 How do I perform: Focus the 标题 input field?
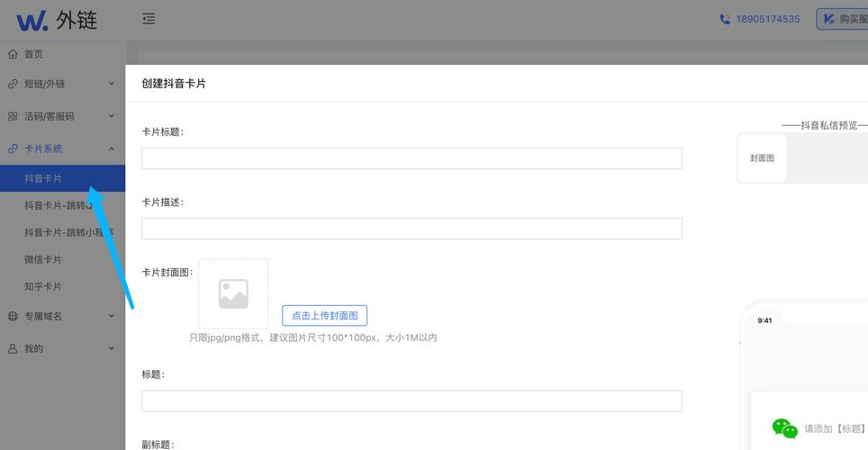pos(411,400)
